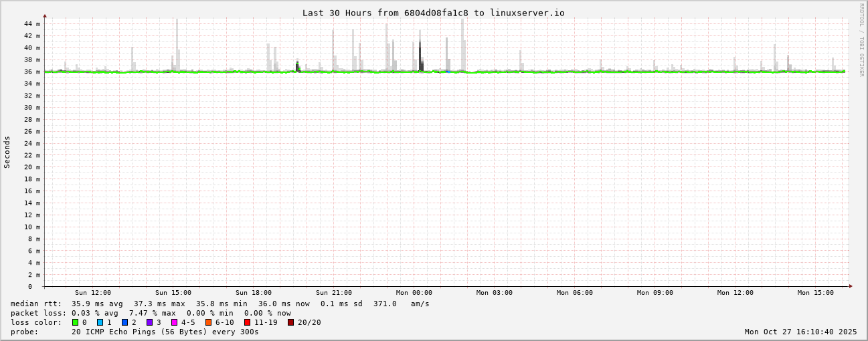The width and height of the screenshot is (868, 341).
Task: Click the light blue swatch for 1 loss
Action: (x=100, y=322)
